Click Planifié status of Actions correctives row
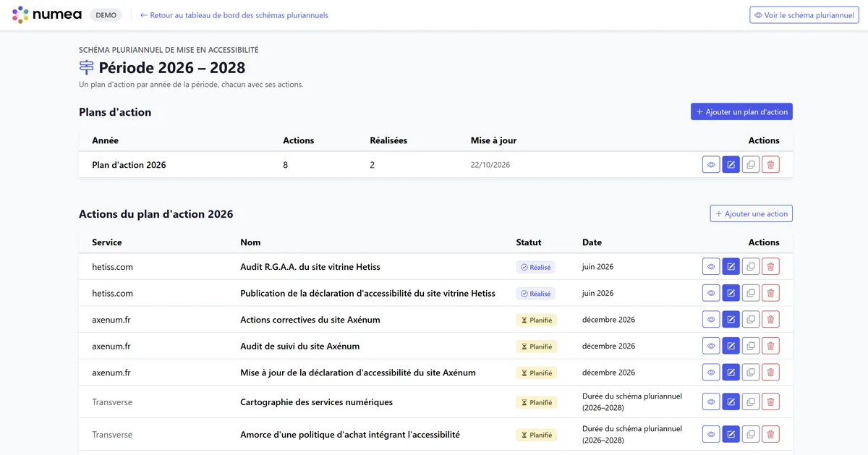This screenshot has height=455, width=868. (537, 320)
